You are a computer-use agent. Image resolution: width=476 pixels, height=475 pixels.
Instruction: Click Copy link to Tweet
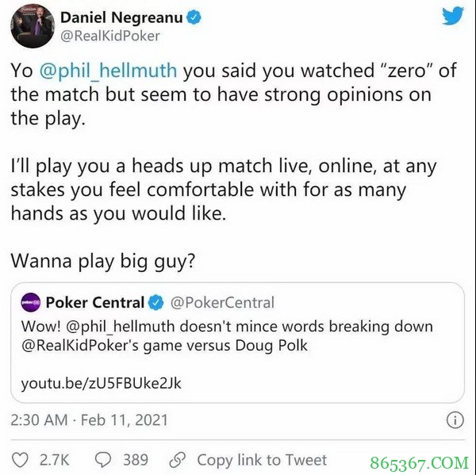[262, 460]
